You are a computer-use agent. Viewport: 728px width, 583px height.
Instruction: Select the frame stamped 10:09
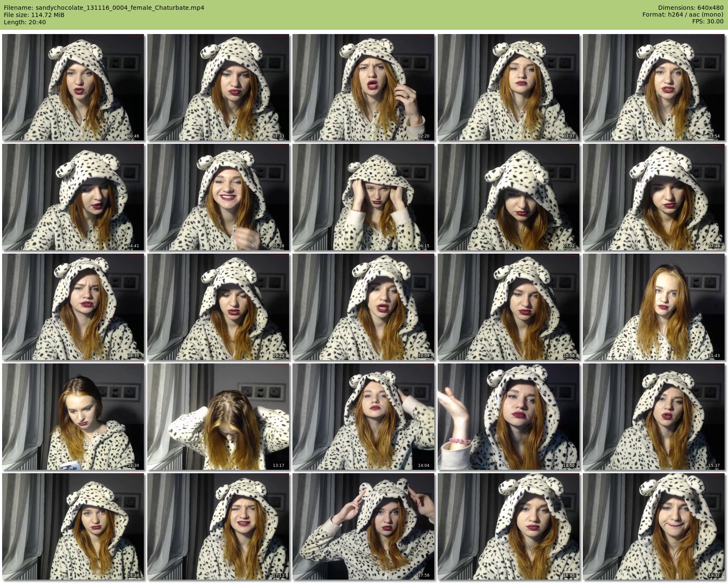click(x=364, y=307)
